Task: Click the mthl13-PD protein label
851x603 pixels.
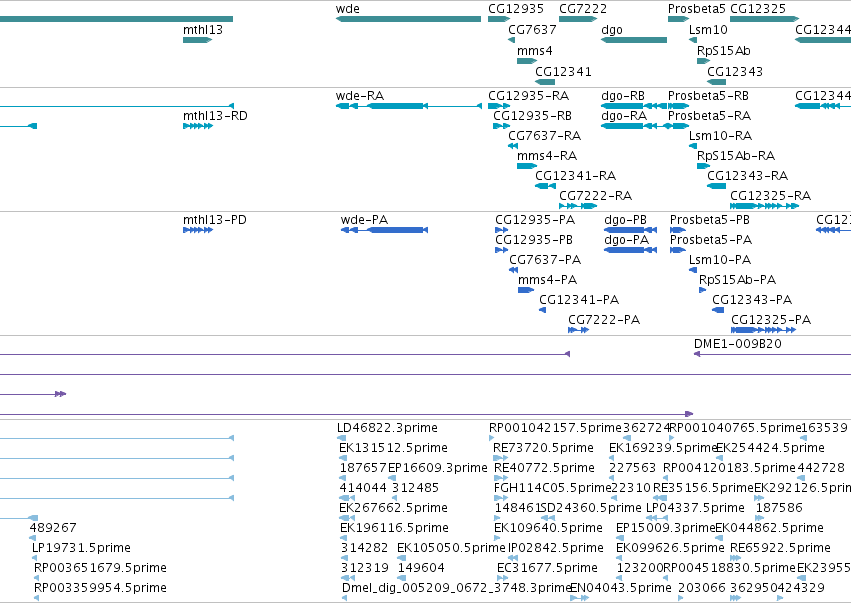Action: pyautogui.click(x=214, y=220)
